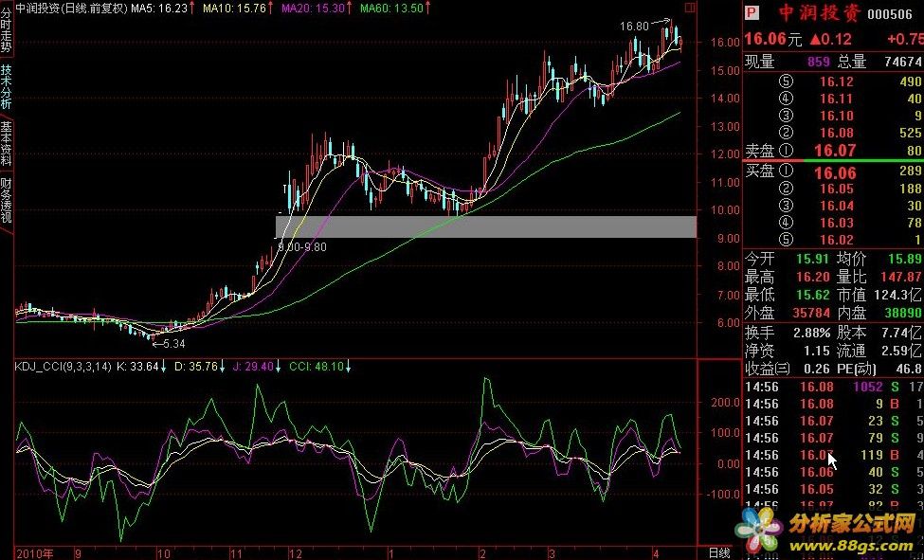Select sell level ③ price 16.10

[836, 117]
